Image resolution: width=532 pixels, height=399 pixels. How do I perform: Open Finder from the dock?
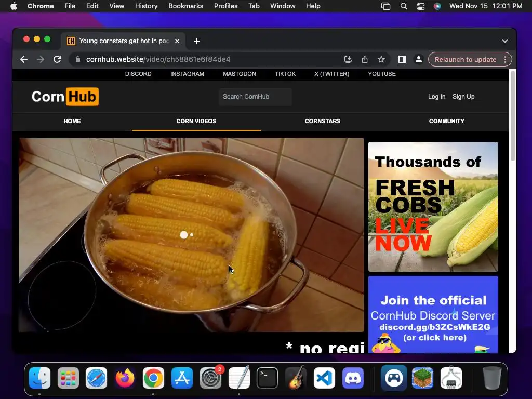[39, 378]
